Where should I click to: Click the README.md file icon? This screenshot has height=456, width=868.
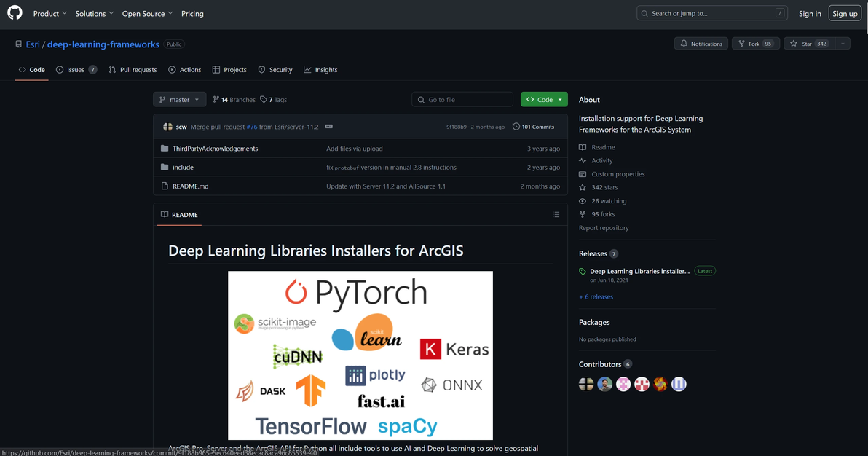coord(165,186)
